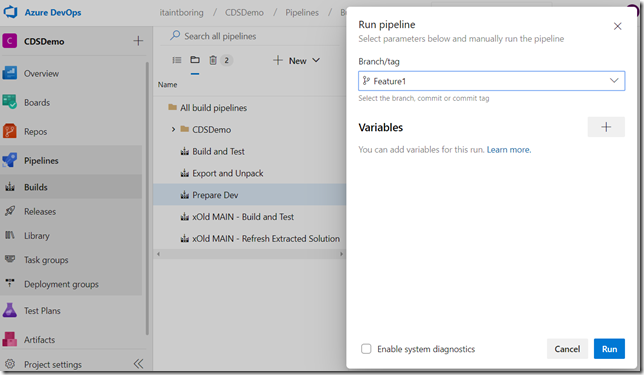Image resolution: width=644 pixels, height=375 pixels.
Task: Click the Project settings gear icon
Action: point(10,364)
